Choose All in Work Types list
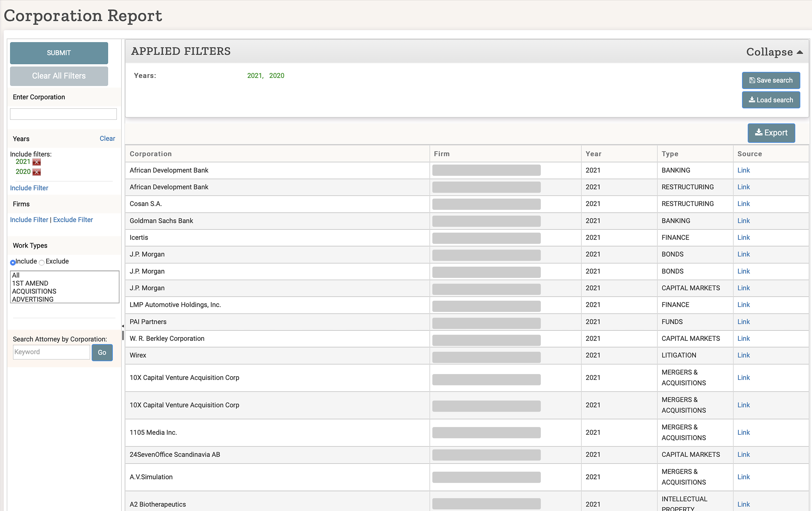 64,275
